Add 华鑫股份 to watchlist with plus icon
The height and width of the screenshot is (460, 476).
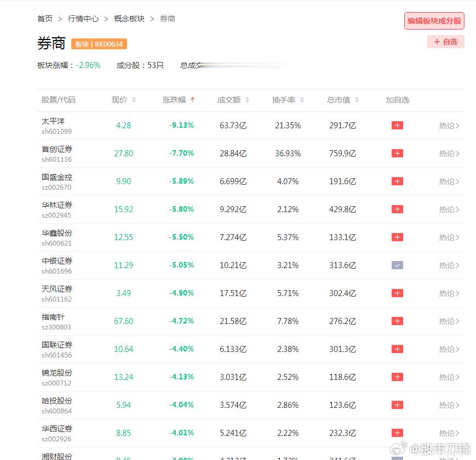pos(397,237)
